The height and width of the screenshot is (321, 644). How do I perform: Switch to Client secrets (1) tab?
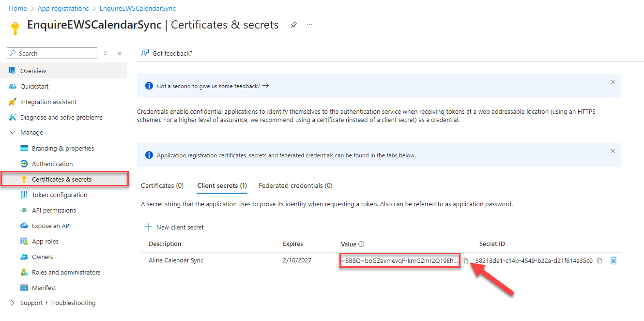click(x=222, y=185)
